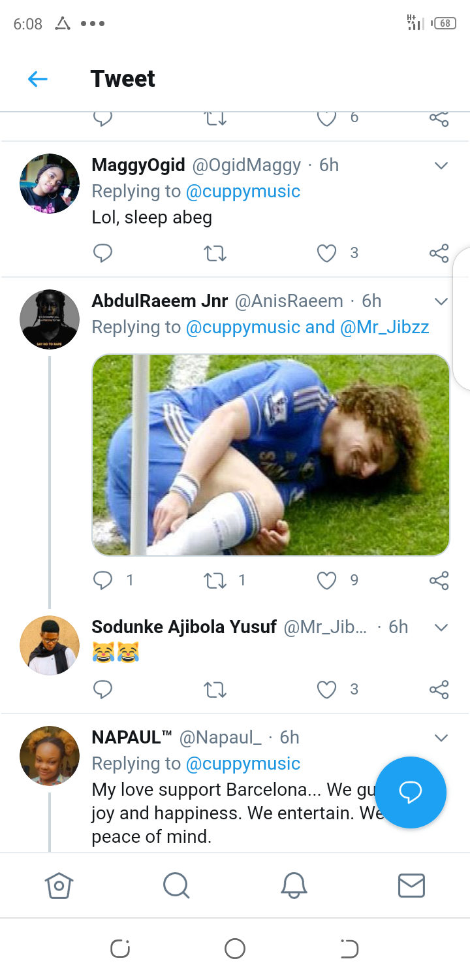Image resolution: width=470 pixels, height=980 pixels.
Task: Open options chevron on MaggyOgid's tweet
Action: 441,165
